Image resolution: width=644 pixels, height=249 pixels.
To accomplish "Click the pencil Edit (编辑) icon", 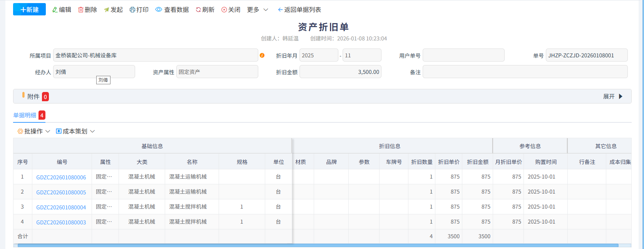I will [x=55, y=10].
